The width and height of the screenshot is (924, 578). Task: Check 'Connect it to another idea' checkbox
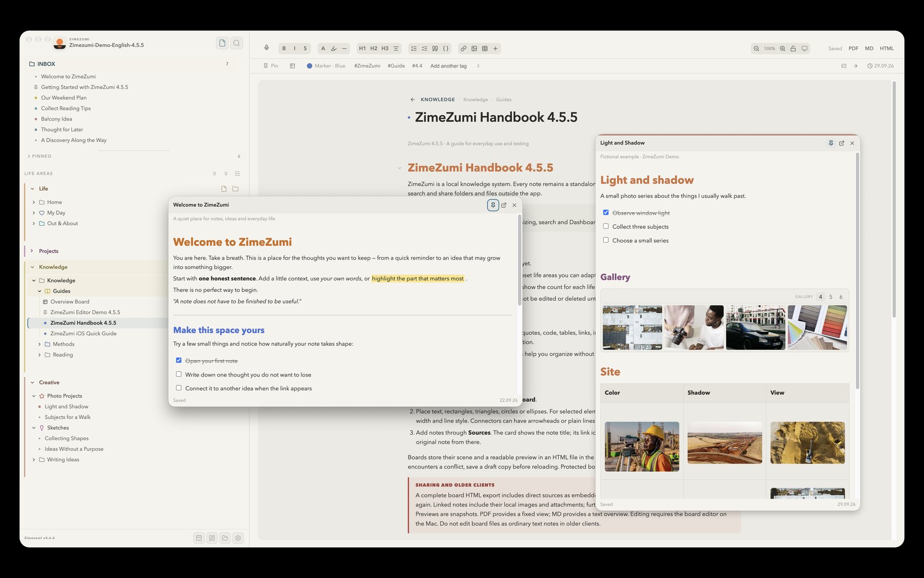click(x=179, y=388)
